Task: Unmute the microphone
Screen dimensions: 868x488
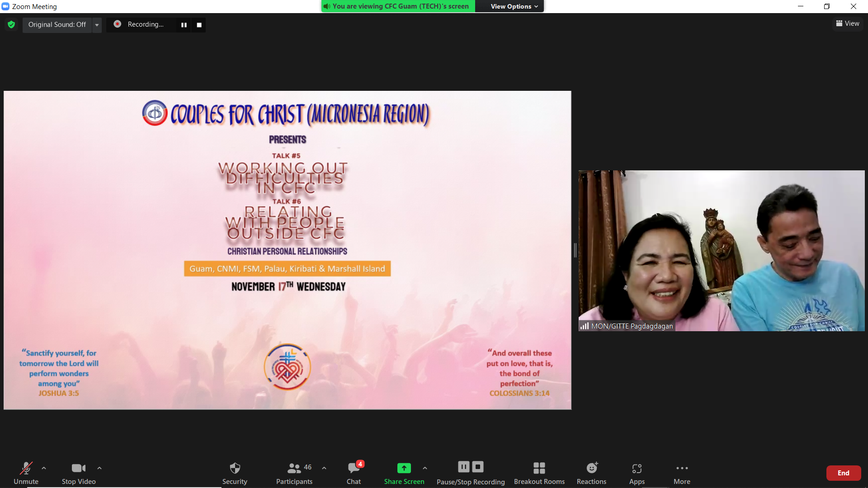Action: 26,473
